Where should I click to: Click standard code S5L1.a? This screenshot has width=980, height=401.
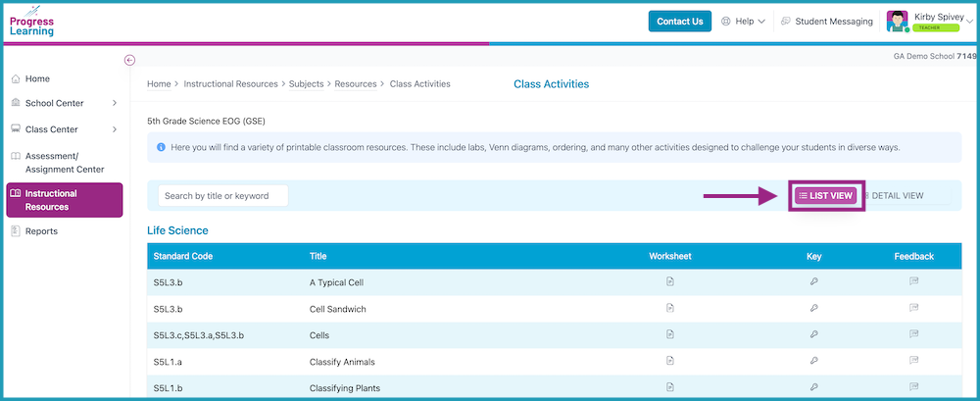[168, 362]
